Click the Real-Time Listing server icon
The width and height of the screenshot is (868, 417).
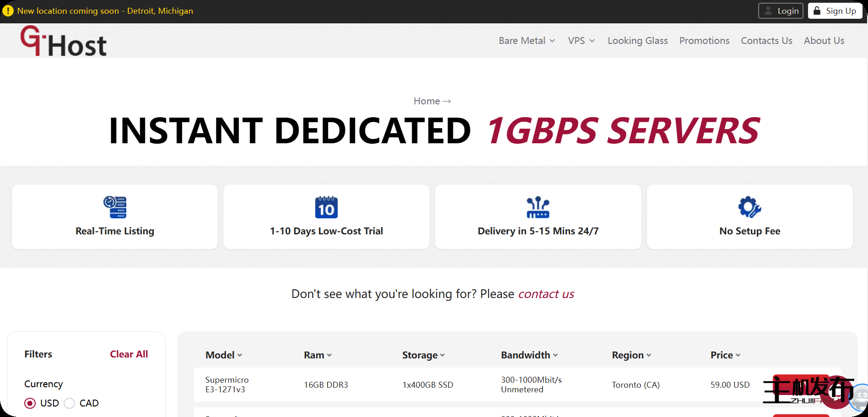click(x=115, y=207)
